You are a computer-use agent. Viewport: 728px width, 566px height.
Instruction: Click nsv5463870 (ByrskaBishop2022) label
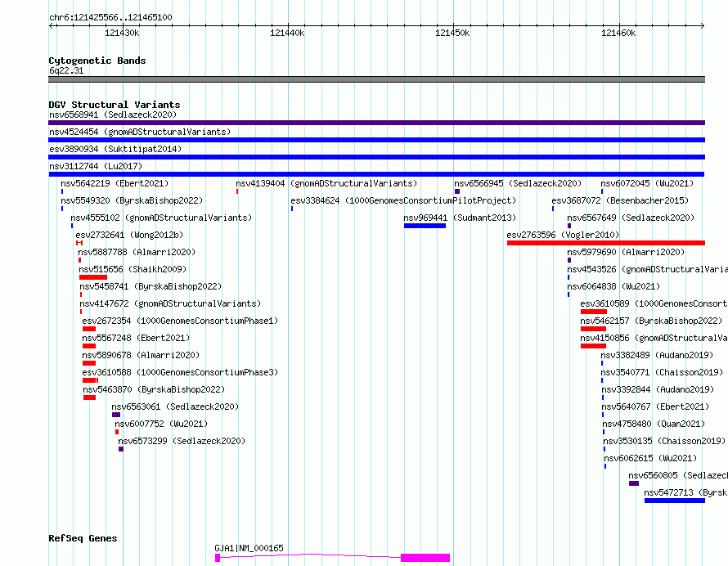pyautogui.click(x=154, y=389)
